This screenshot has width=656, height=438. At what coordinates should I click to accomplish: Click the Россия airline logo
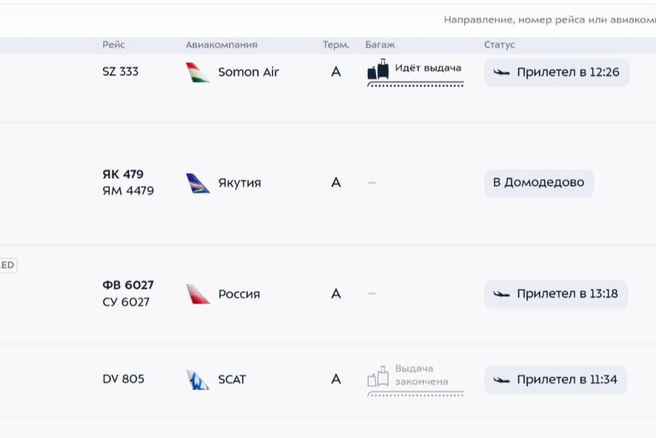(197, 294)
